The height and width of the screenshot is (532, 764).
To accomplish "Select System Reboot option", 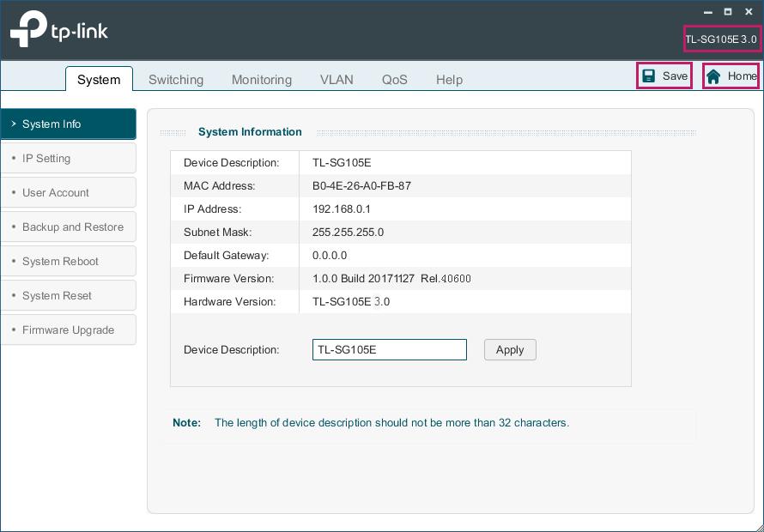I will tap(68, 261).
